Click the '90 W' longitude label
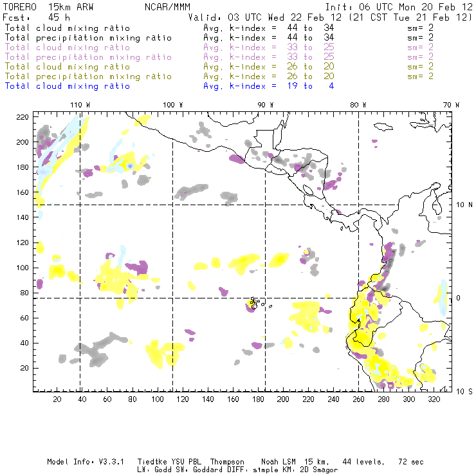 click(x=266, y=105)
